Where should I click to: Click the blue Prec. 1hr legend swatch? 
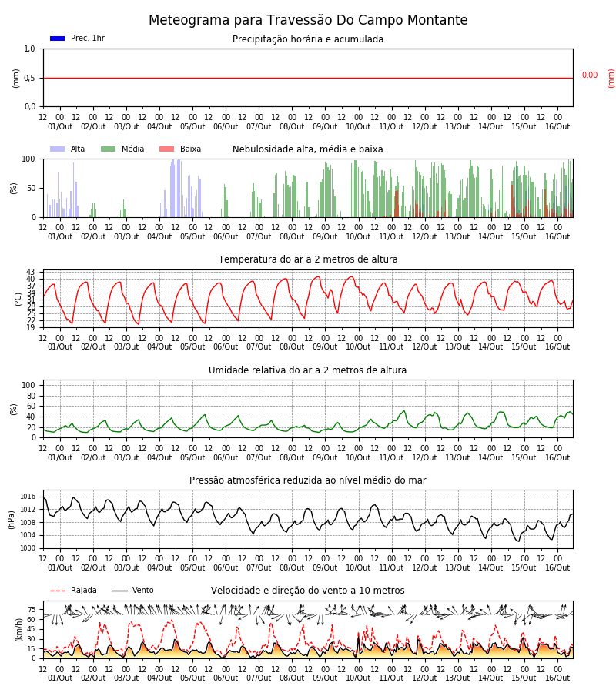tap(58, 38)
